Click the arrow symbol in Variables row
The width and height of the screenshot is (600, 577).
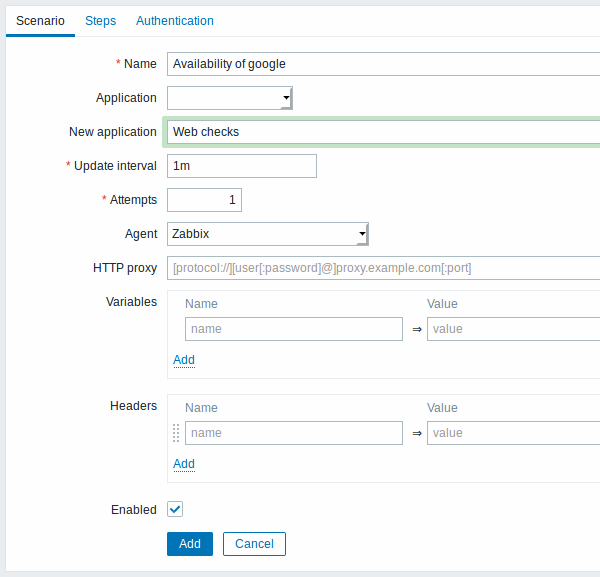click(x=417, y=329)
